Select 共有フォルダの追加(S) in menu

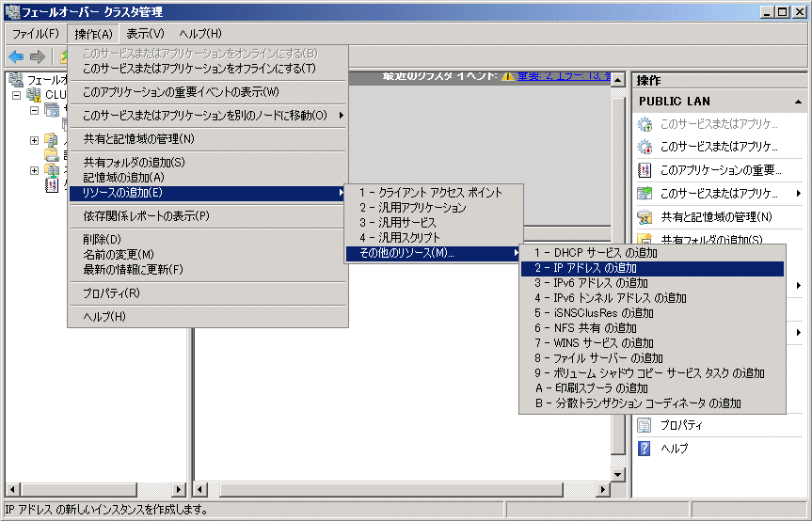(x=134, y=163)
